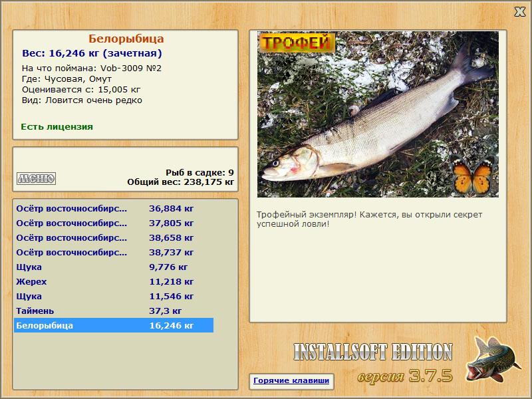The height and width of the screenshot is (399, 532).
Task: Select the Жерех 11,218 кг row
Action: tap(114, 281)
